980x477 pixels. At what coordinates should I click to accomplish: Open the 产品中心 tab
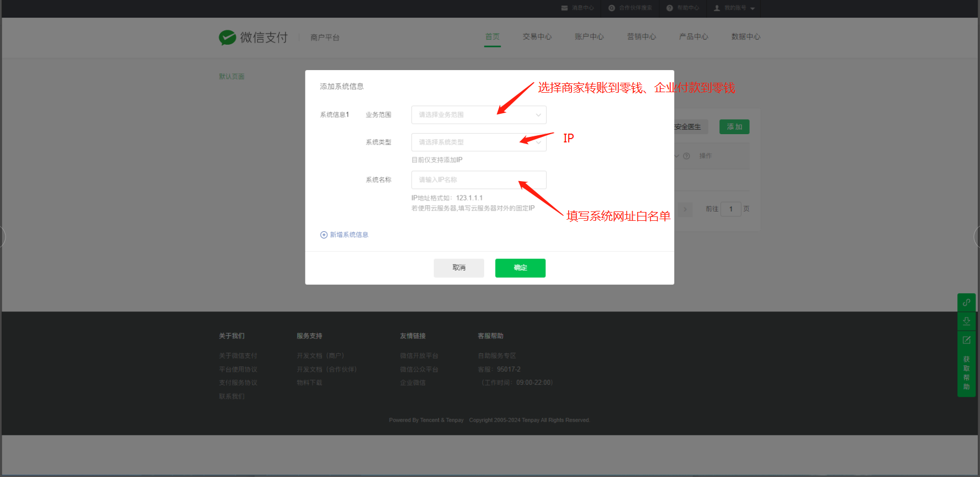(693, 37)
